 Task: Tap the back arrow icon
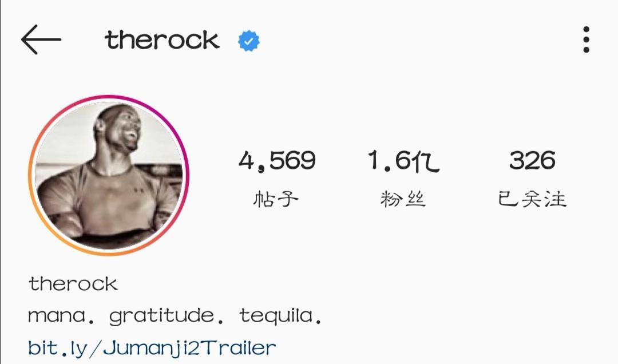[41, 39]
